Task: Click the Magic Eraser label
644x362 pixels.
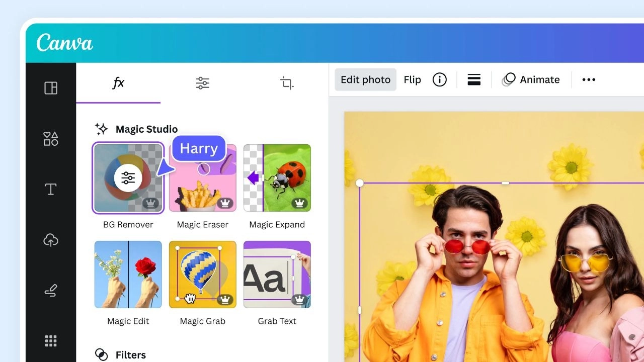Action: point(203,225)
